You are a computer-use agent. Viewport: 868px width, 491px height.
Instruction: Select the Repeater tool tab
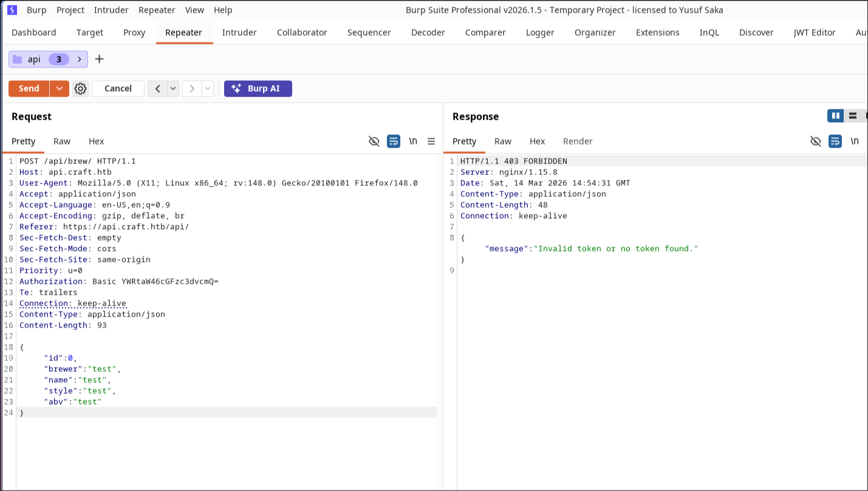pyautogui.click(x=183, y=33)
